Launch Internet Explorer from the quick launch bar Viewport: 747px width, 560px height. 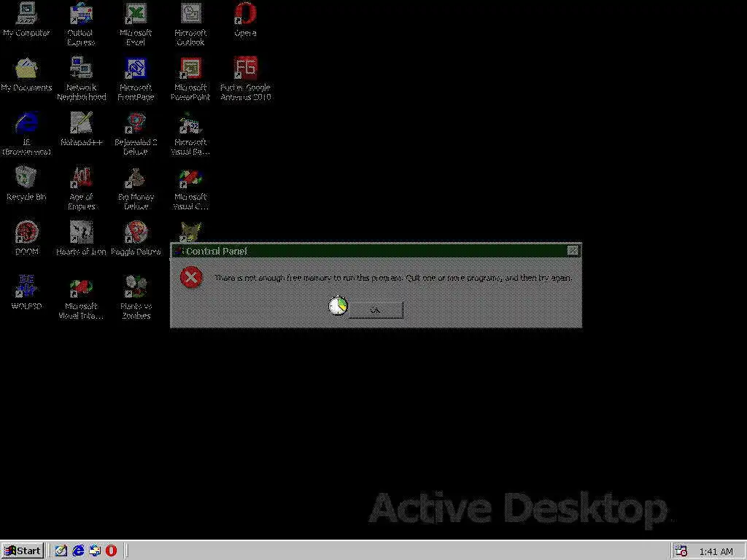point(77,551)
